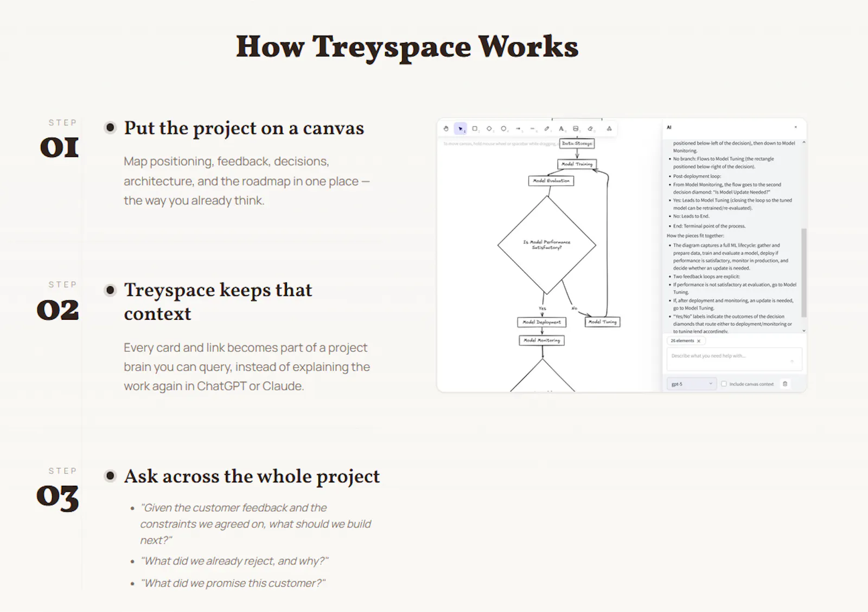Select the Selection arrow tool
This screenshot has height=612, width=868.
(461, 128)
